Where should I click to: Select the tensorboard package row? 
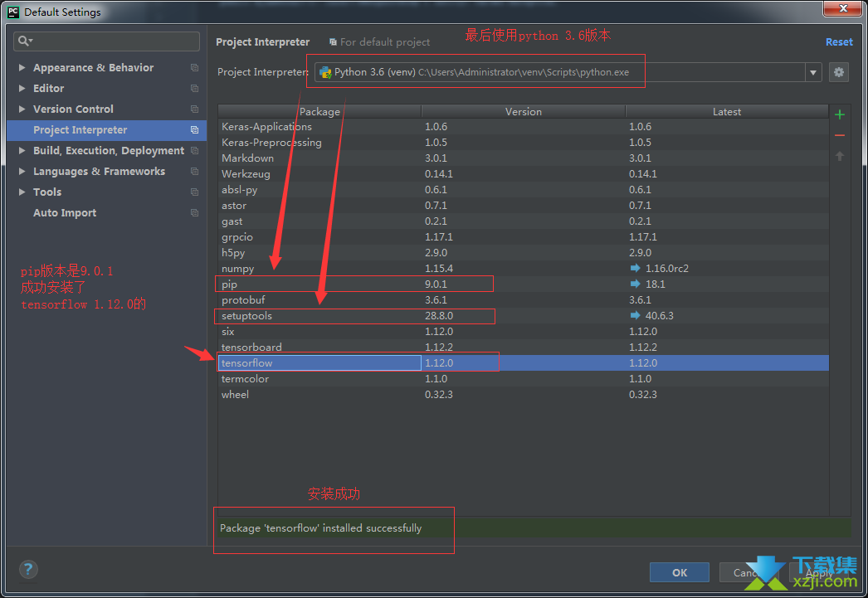click(523, 347)
